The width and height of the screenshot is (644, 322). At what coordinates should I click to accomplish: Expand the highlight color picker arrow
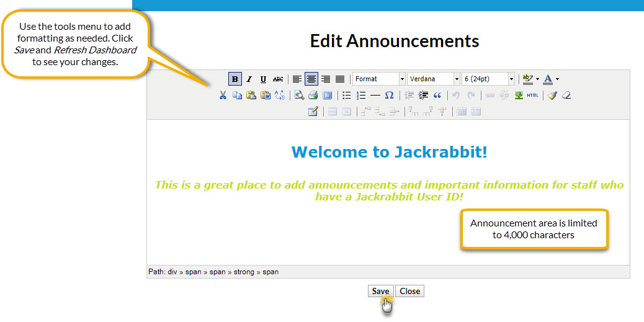pyautogui.click(x=538, y=79)
